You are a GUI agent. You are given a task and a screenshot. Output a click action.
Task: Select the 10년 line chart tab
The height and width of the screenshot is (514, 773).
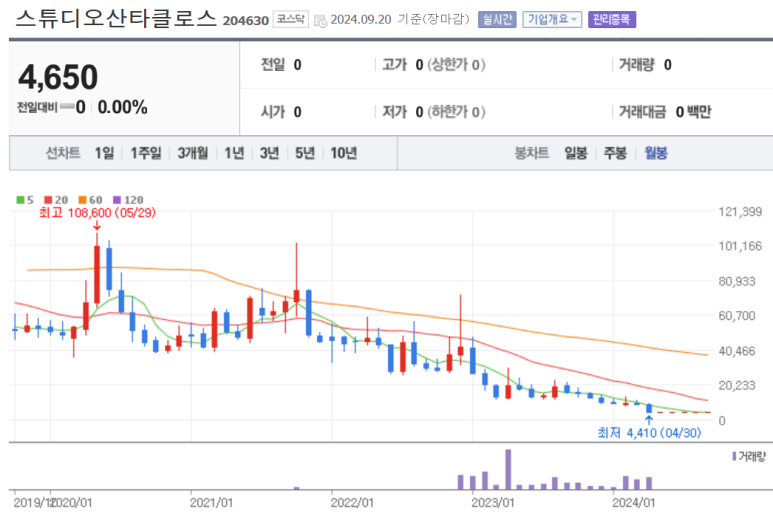pyautogui.click(x=344, y=153)
